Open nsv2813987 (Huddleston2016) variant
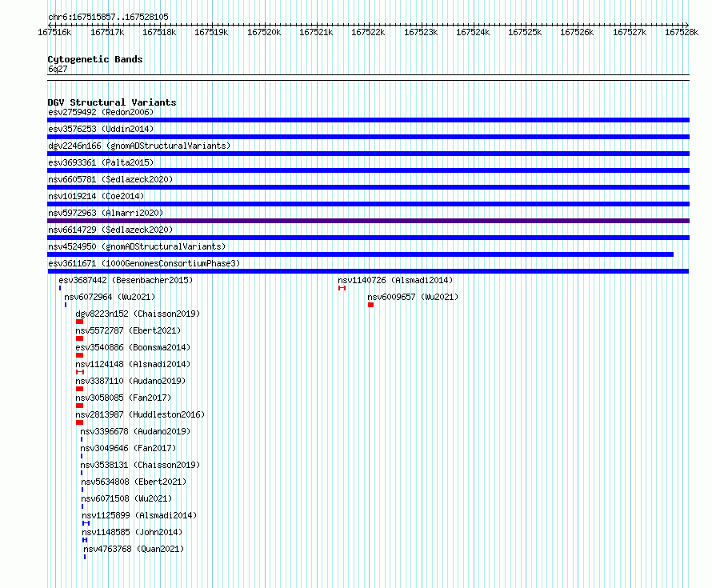The image size is (712, 588). 140,414
